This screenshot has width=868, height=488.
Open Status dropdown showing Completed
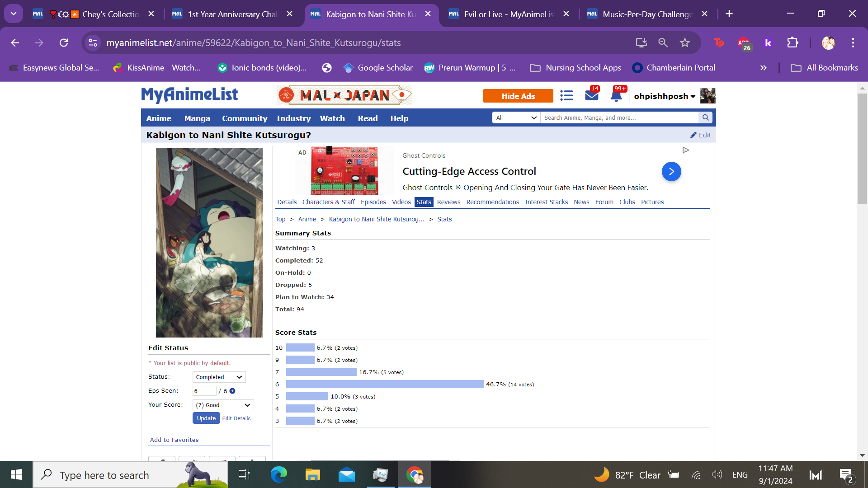coord(219,377)
